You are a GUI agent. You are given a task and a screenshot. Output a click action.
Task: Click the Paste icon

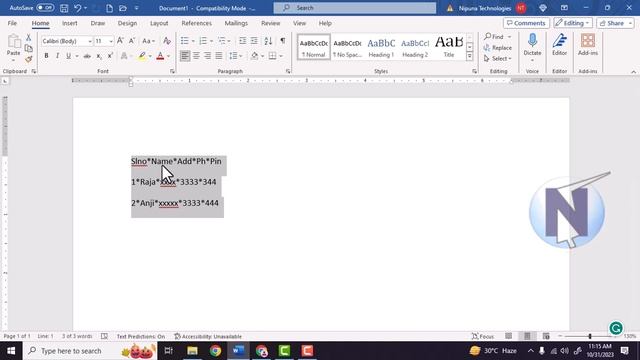pos(13,42)
